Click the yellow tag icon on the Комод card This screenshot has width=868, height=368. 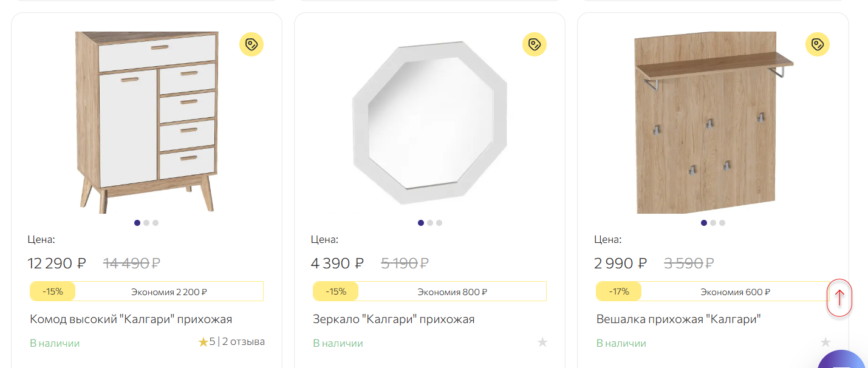coord(251,44)
